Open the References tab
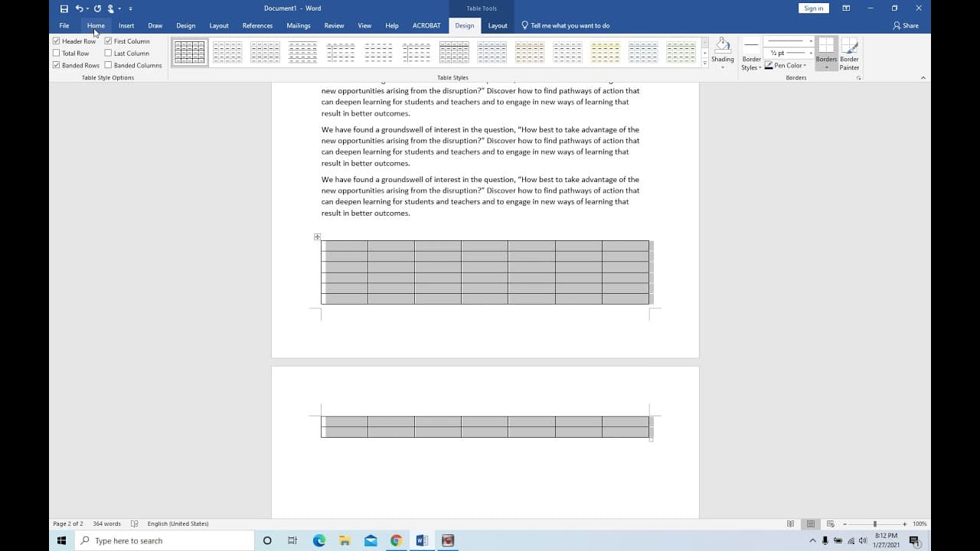This screenshot has width=980, height=551. [x=257, y=25]
